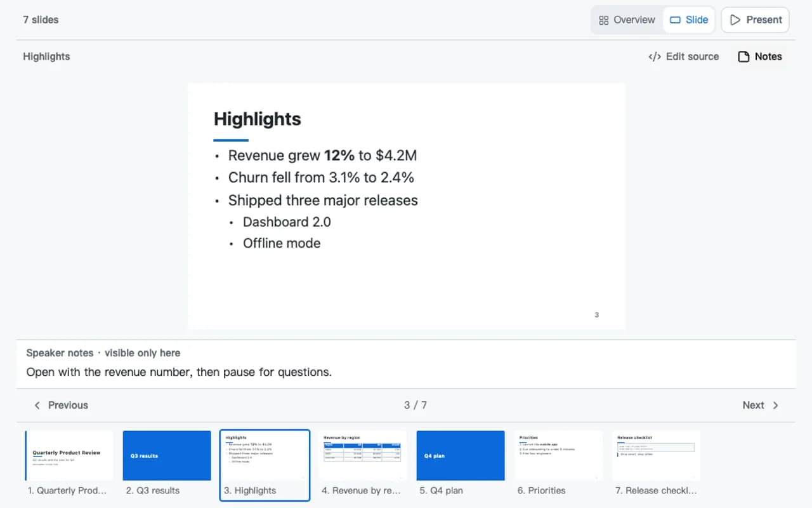Click the speaker notes text

tap(179, 372)
